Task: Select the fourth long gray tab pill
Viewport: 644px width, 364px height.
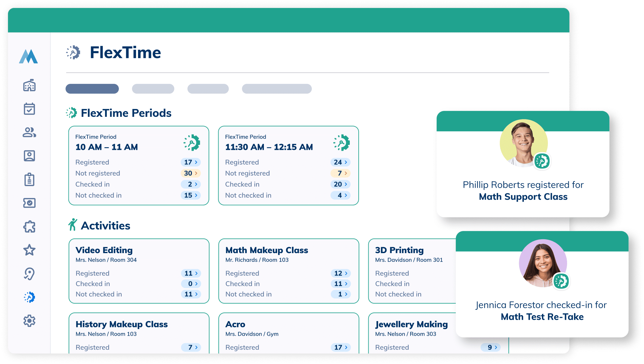Action: (277, 89)
